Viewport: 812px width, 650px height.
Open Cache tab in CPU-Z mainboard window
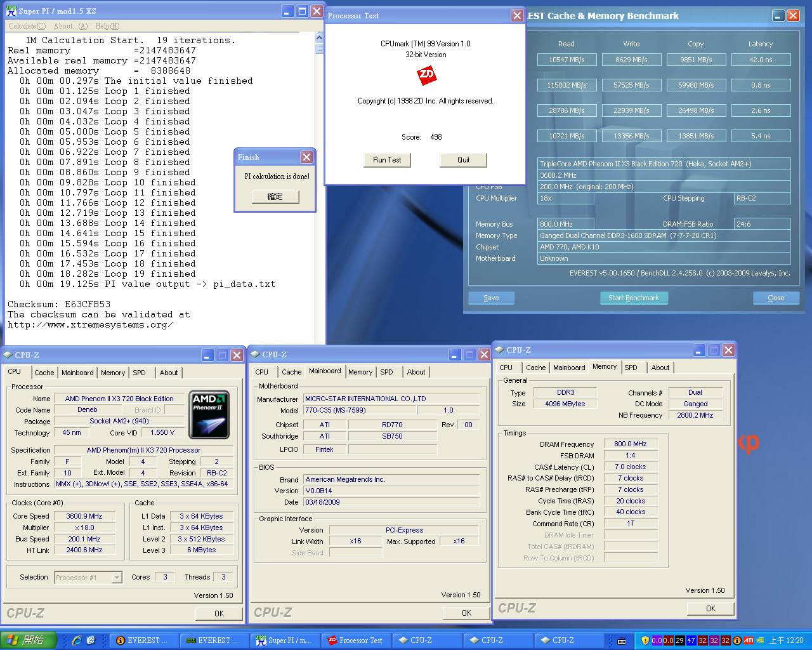tap(292, 372)
